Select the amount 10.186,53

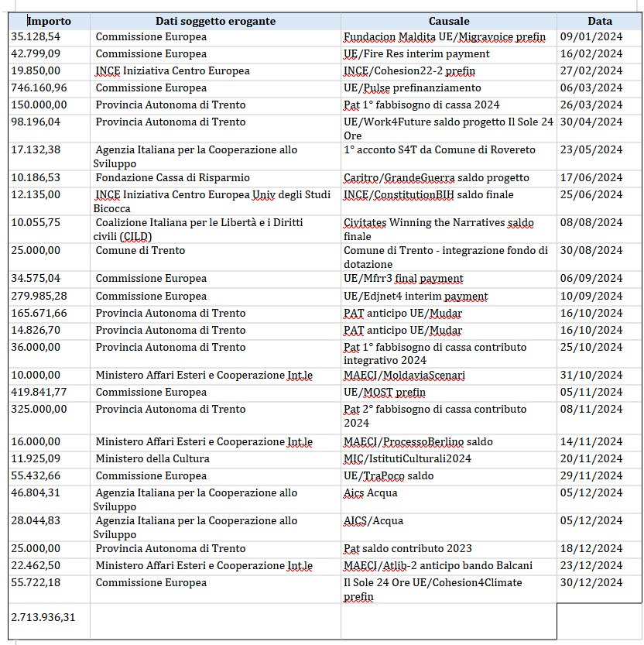click(36, 178)
